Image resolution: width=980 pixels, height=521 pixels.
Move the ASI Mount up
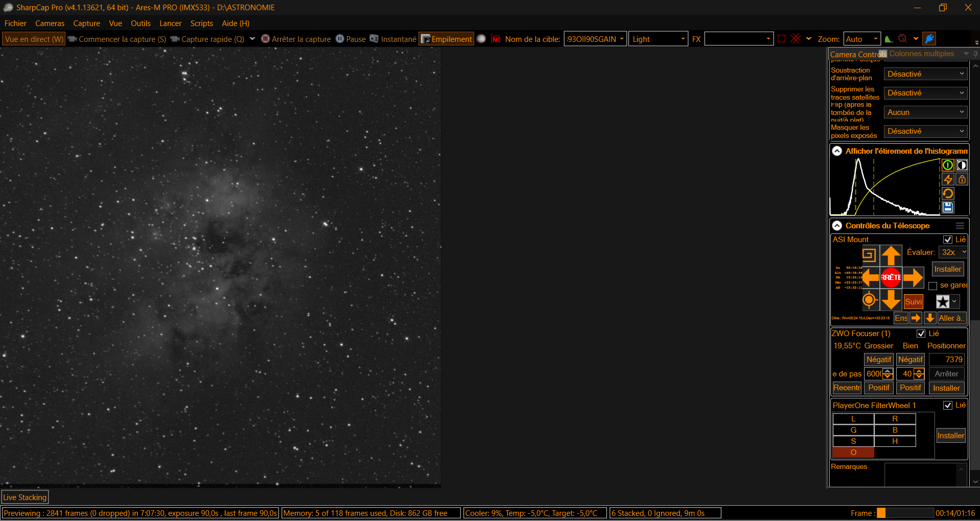click(x=891, y=255)
